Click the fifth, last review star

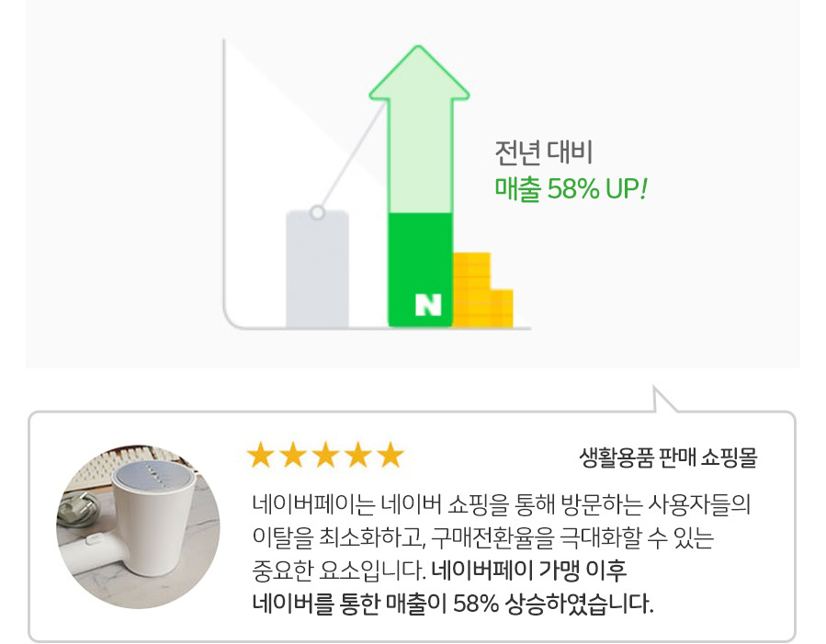coord(390,454)
